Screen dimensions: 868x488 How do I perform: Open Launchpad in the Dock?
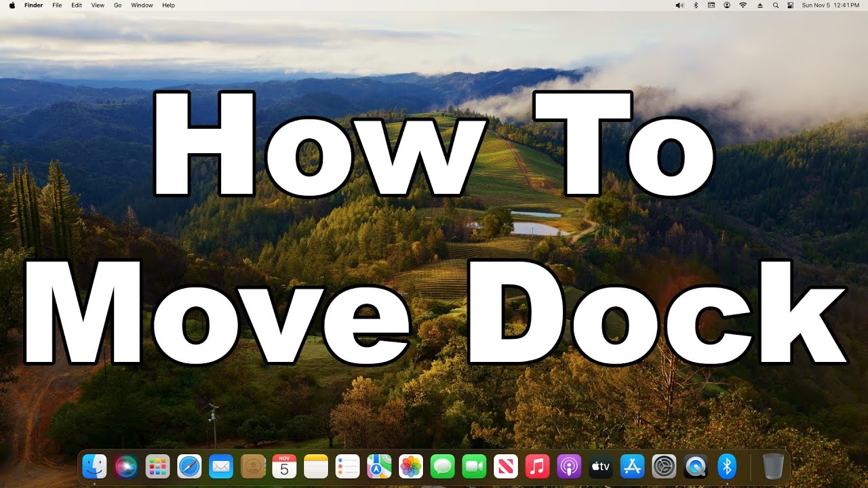157,466
